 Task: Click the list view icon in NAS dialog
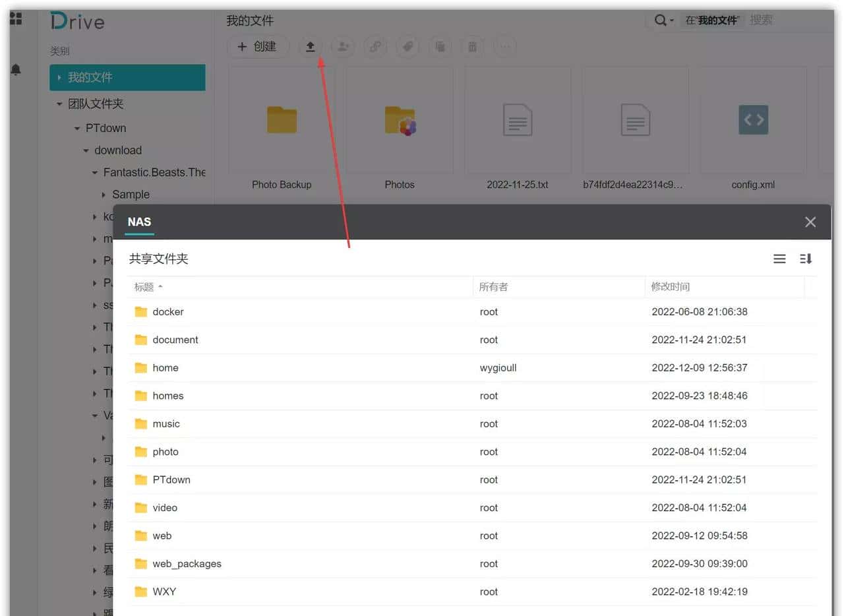click(779, 259)
